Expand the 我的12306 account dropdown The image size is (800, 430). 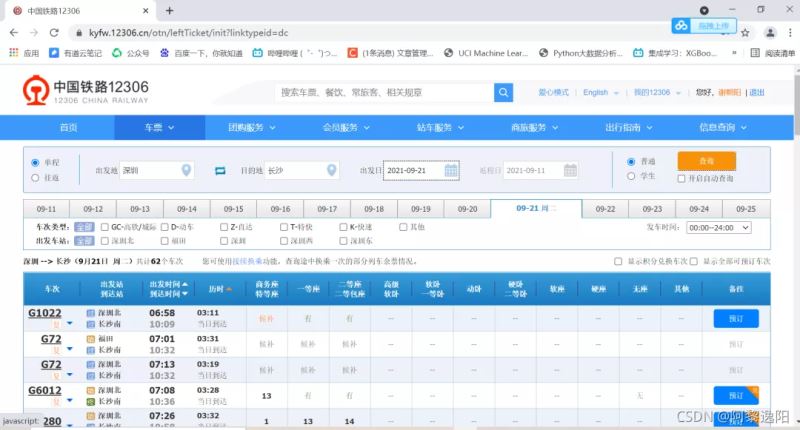pyautogui.click(x=654, y=92)
